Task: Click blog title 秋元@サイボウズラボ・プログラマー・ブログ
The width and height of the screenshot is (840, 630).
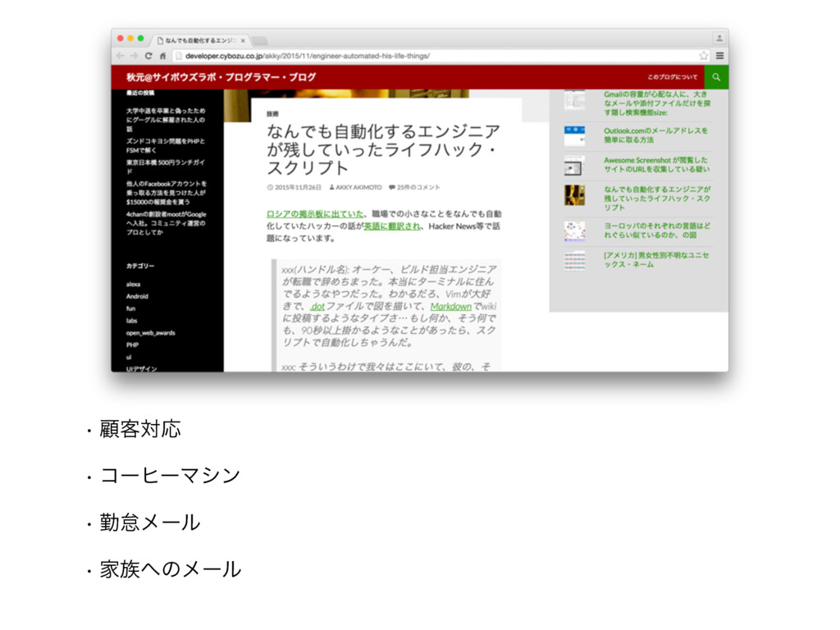Action: click(x=221, y=77)
